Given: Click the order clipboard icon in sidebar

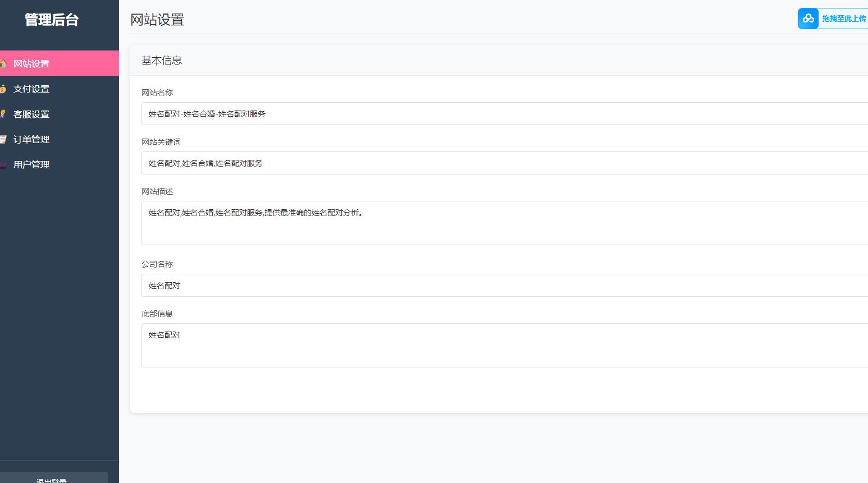Looking at the screenshot, I should click(3, 139).
